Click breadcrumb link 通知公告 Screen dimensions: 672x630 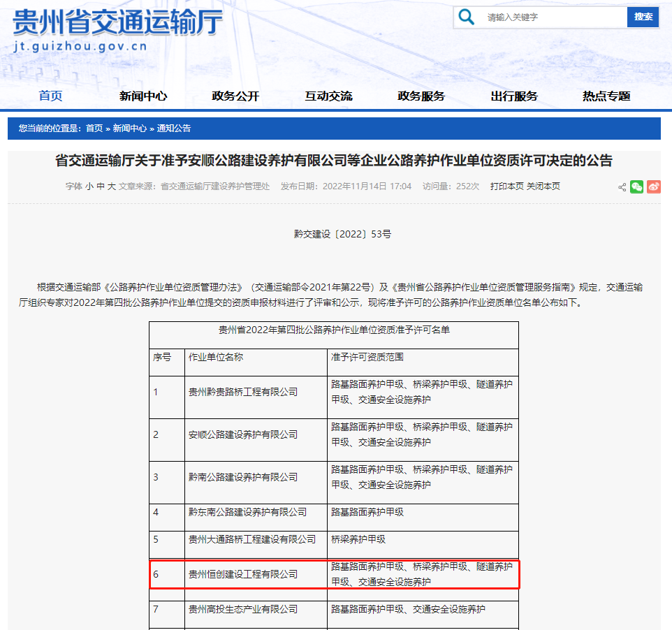coord(173,128)
